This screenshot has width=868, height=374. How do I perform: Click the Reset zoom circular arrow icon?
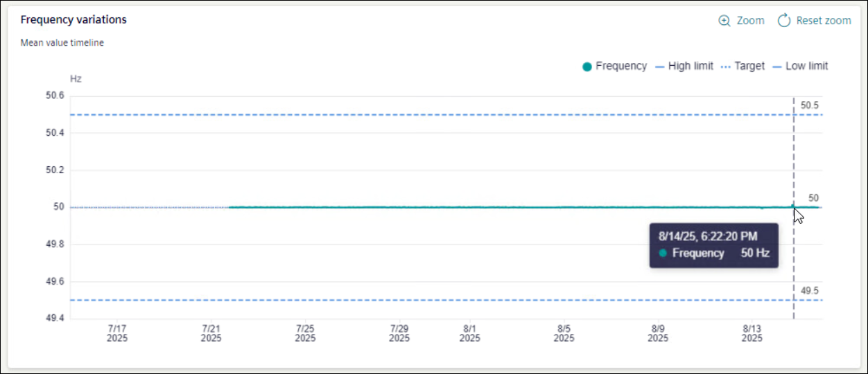[784, 21]
